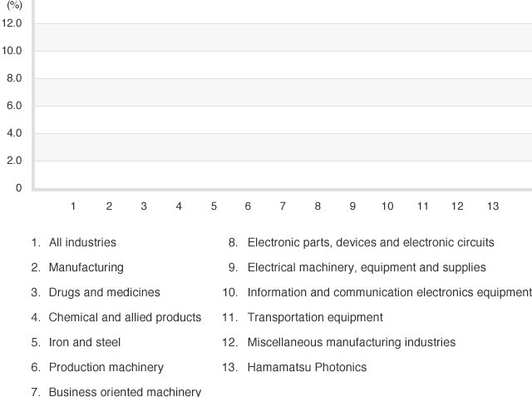
Task: Click the 6.0 y-axis tick label
Action: pyautogui.click(x=12, y=106)
